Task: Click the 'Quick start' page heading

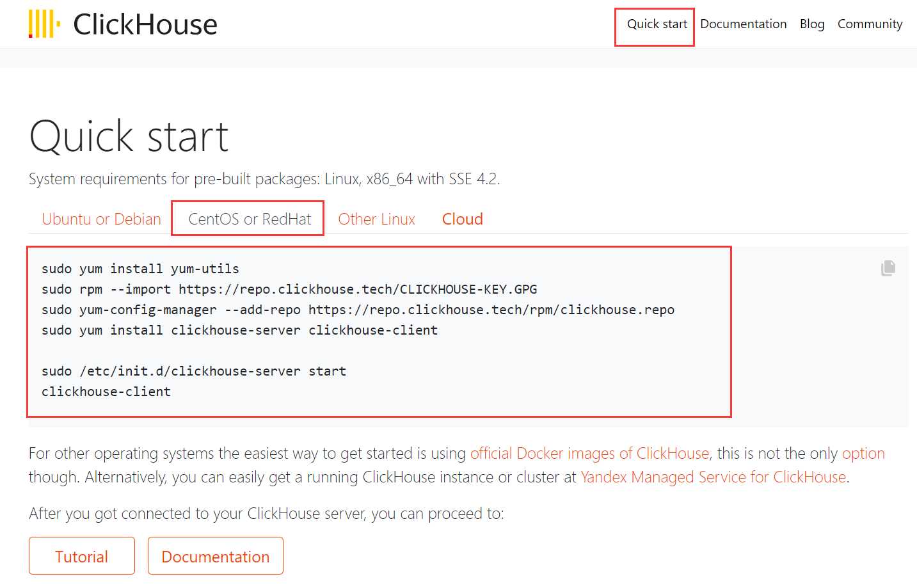Action: (129, 136)
